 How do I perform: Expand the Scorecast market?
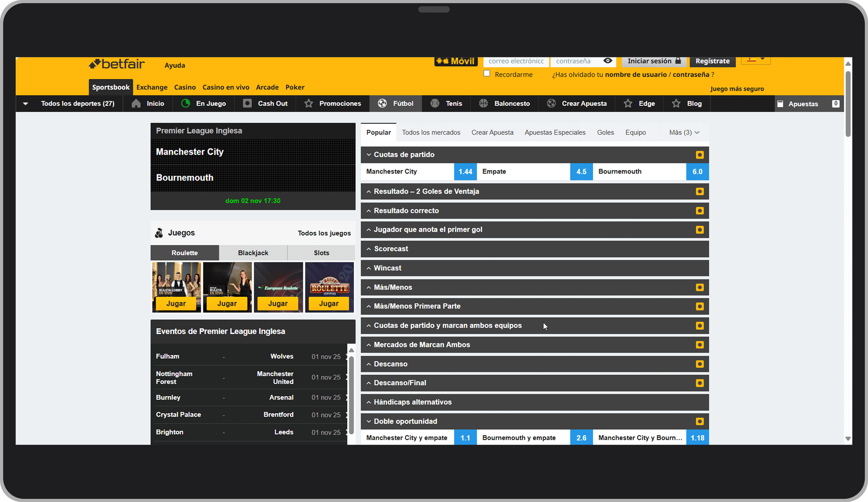[535, 249]
